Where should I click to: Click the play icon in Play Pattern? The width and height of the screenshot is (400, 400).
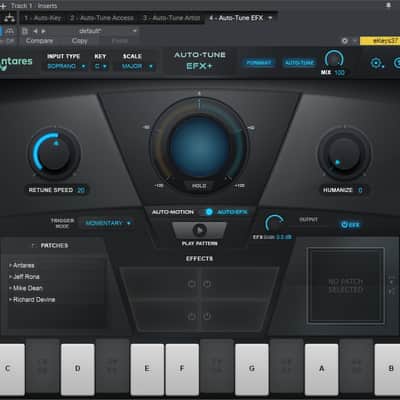point(200,230)
